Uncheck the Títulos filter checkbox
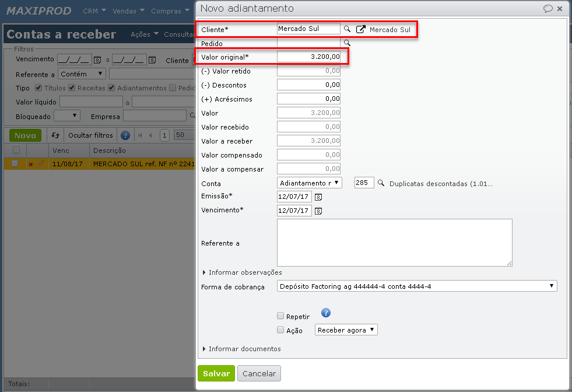This screenshot has height=392, width=572. pos(38,87)
